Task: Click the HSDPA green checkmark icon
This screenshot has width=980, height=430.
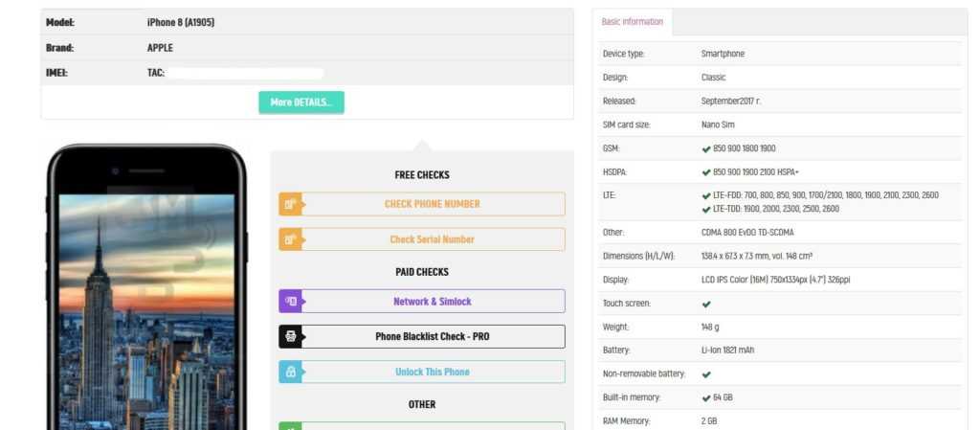Action: [706, 172]
